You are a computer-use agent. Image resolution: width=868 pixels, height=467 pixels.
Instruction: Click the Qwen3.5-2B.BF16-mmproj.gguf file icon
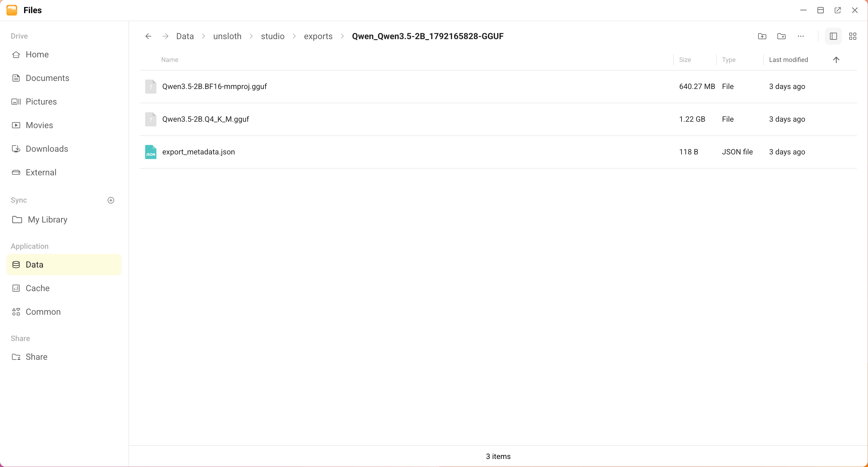tap(151, 87)
